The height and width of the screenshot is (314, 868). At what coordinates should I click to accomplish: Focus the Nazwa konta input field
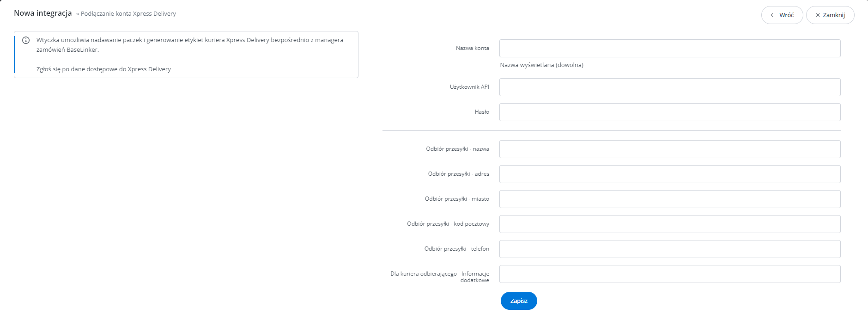point(670,49)
